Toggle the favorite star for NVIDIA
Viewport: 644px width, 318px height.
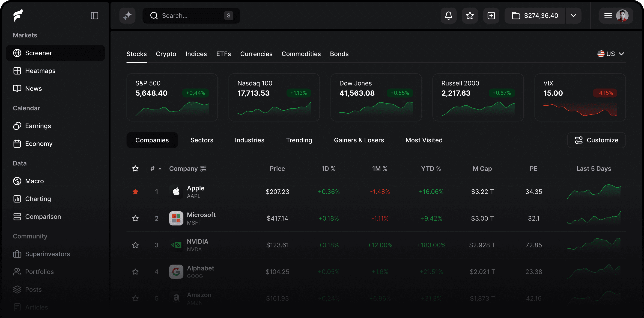(135, 245)
